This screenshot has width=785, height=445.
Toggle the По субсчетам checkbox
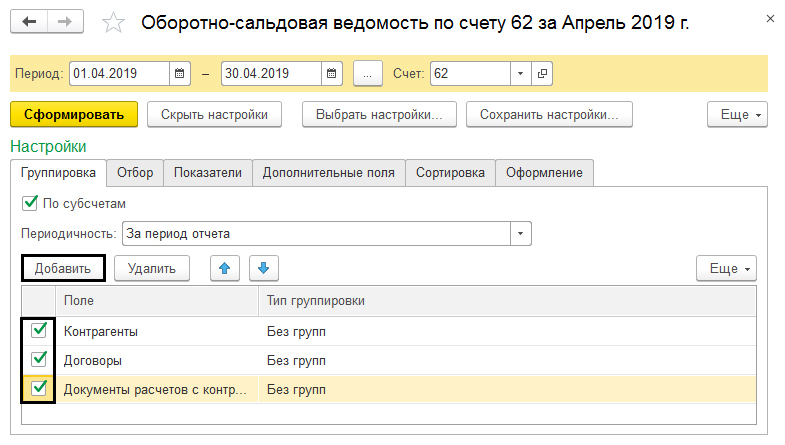click(x=28, y=203)
